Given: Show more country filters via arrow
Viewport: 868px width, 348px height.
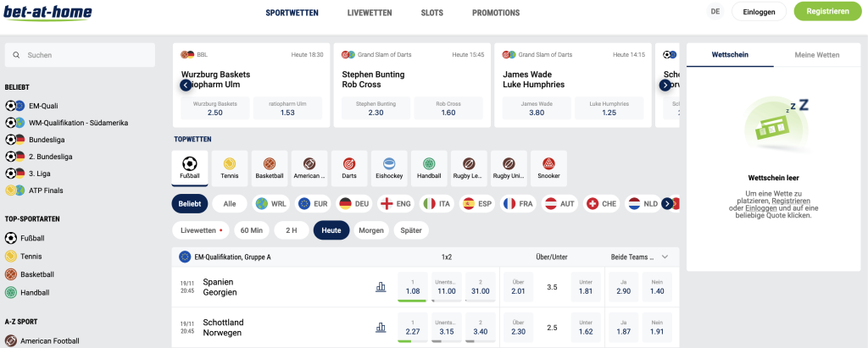Looking at the screenshot, I should tap(667, 203).
